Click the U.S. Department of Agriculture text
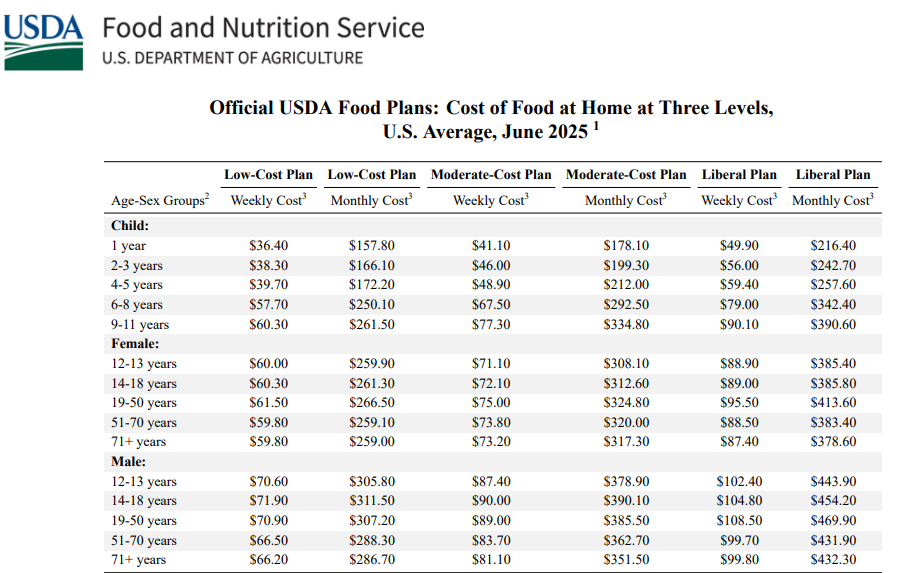Screen dimensions: 922x573 coord(232,58)
